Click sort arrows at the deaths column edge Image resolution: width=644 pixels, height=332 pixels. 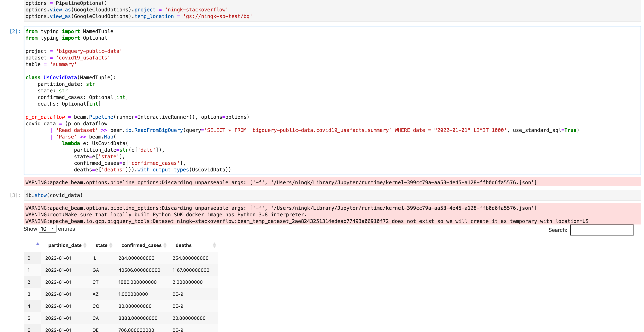pyautogui.click(x=214, y=245)
